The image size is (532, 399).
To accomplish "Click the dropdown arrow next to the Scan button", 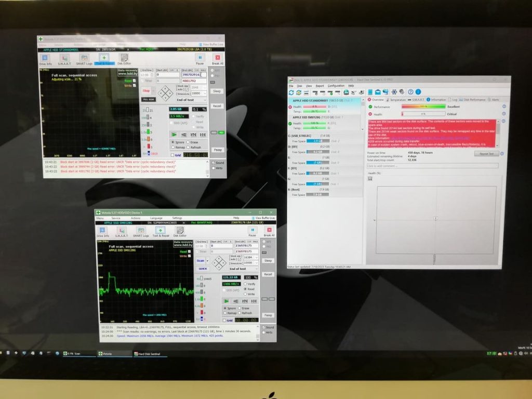I will coord(208,261).
